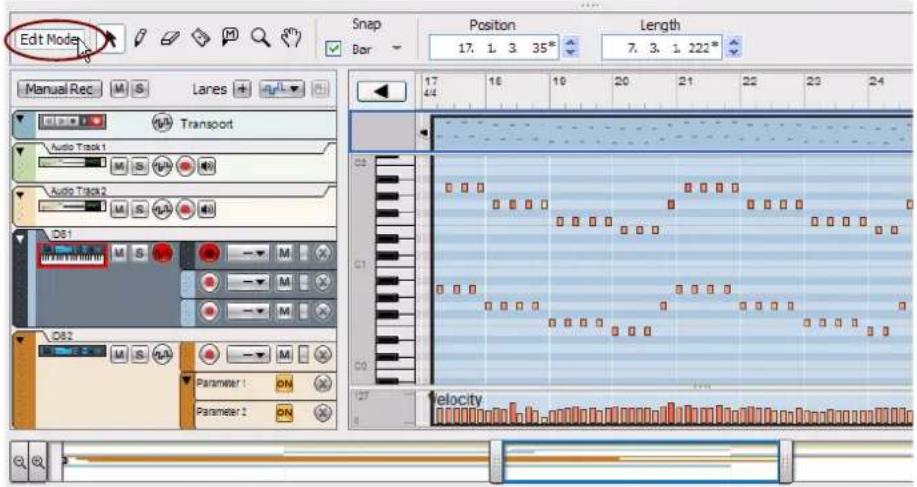This screenshot has width=917, height=487.
Task: Delete the first ID81 lane with X
Action: [323, 253]
